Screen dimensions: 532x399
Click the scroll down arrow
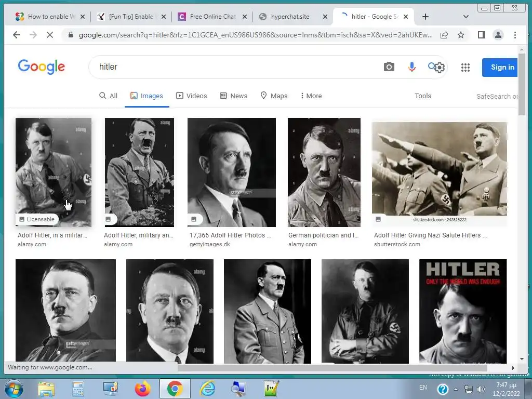[522, 359]
